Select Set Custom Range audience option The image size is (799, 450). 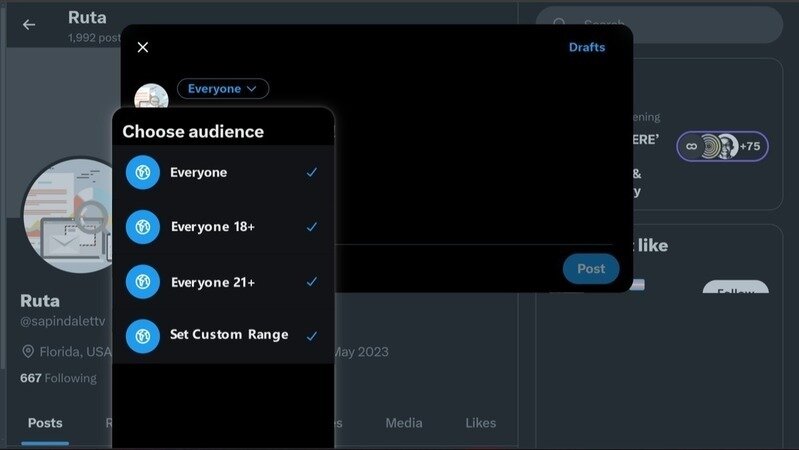[229, 335]
